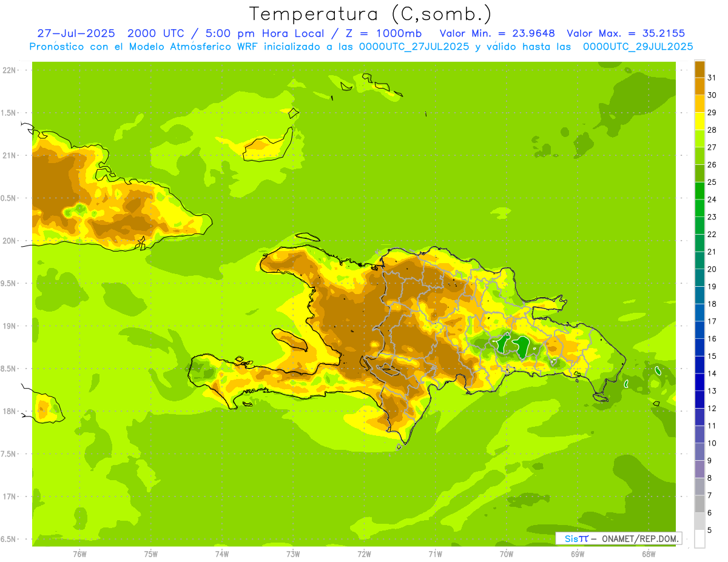Image resolution: width=728 pixels, height=562 pixels.
Task: Pick the yellow swatch between 29 and 28
Action: [699, 121]
